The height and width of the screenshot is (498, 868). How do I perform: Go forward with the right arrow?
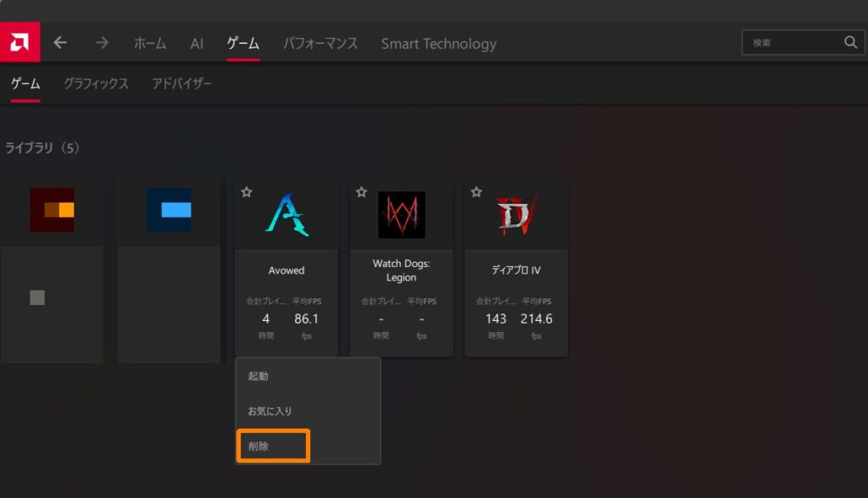click(x=102, y=42)
